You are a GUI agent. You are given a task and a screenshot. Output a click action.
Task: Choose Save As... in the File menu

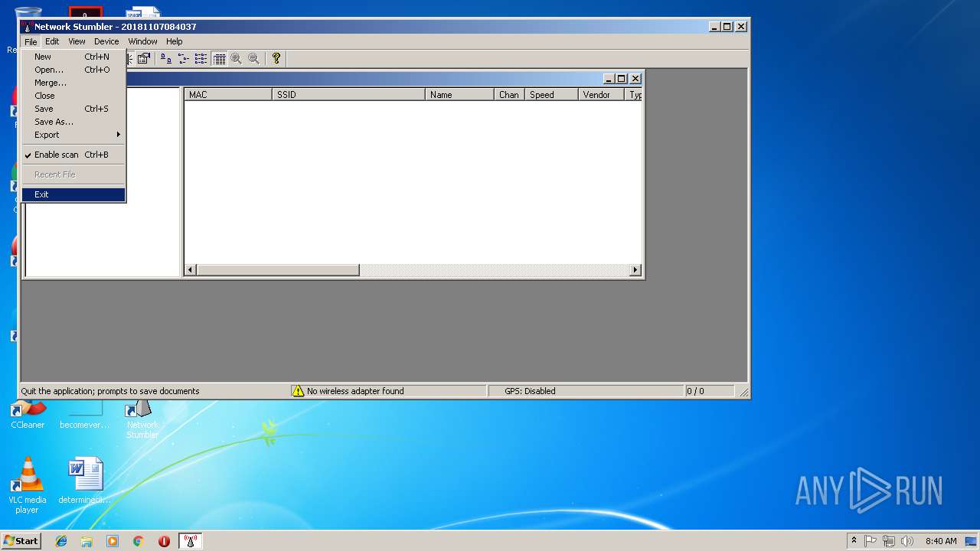[73, 122]
